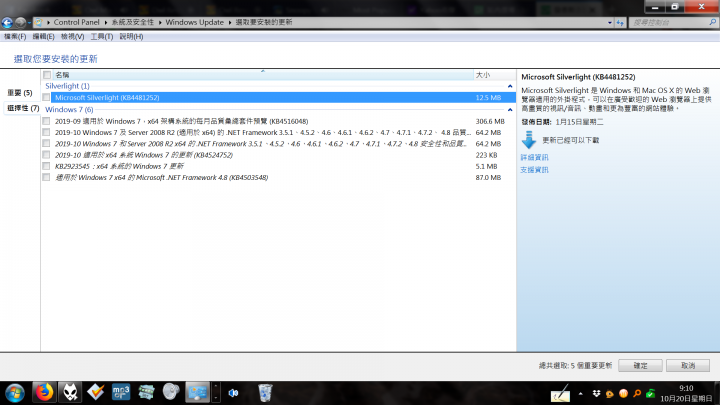Click the magnifier search icon
Viewport: 720px width, 405px height.
713,22
